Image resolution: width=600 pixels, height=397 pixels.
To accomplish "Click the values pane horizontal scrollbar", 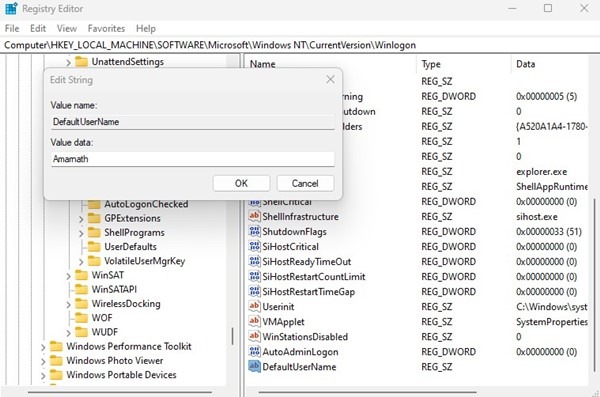I will click(x=367, y=392).
